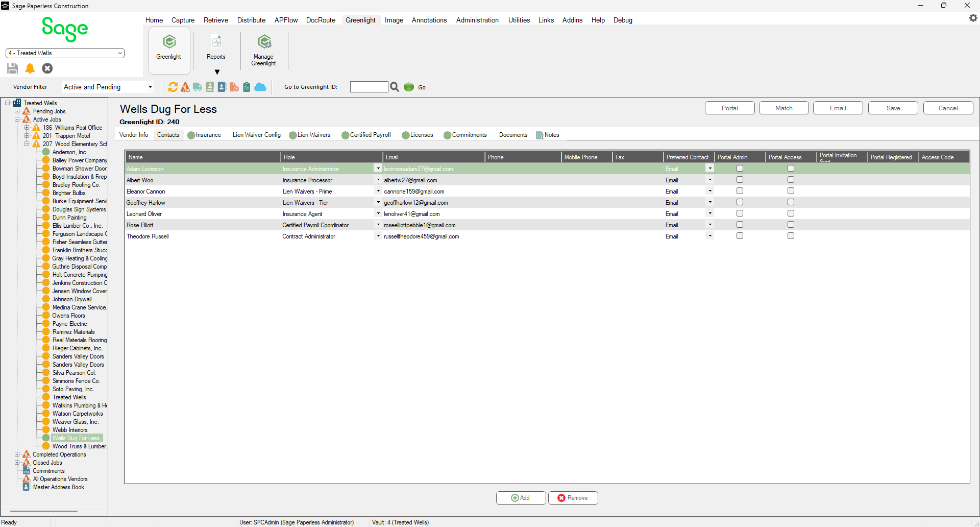Image resolution: width=980 pixels, height=527 pixels.
Task: Click the green Go ball icon
Action: point(409,87)
